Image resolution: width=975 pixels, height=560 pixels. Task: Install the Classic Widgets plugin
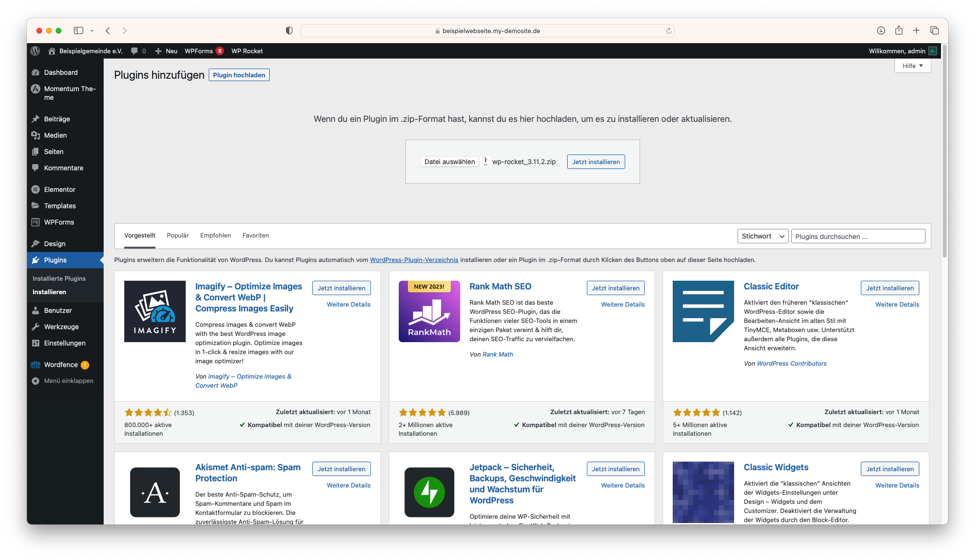pos(890,469)
